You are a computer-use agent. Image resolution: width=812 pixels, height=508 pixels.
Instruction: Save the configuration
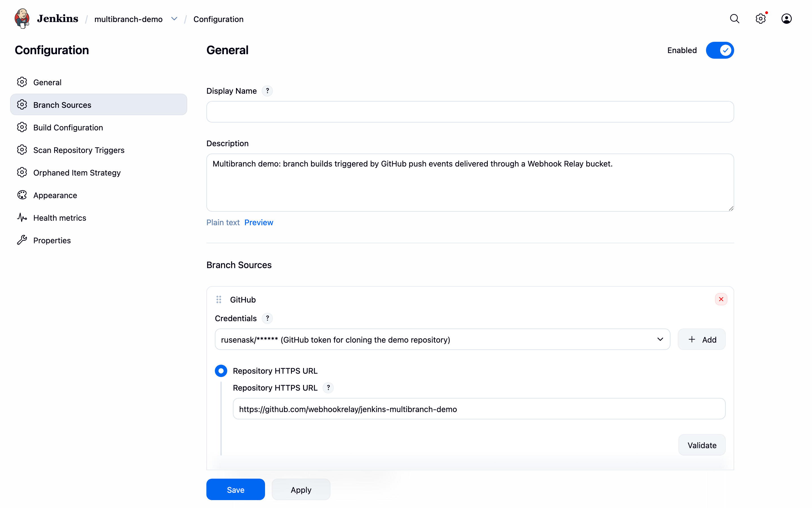(235, 490)
